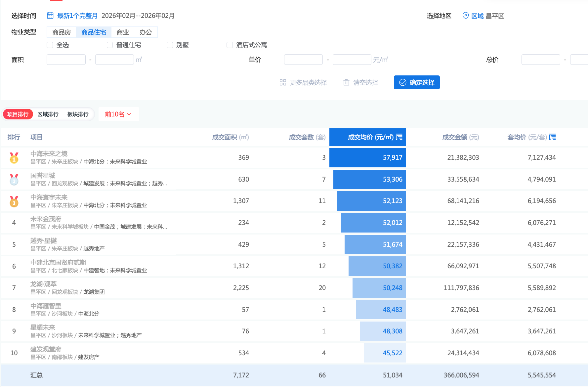Click the sort icon in 成交均价 header

399,137
